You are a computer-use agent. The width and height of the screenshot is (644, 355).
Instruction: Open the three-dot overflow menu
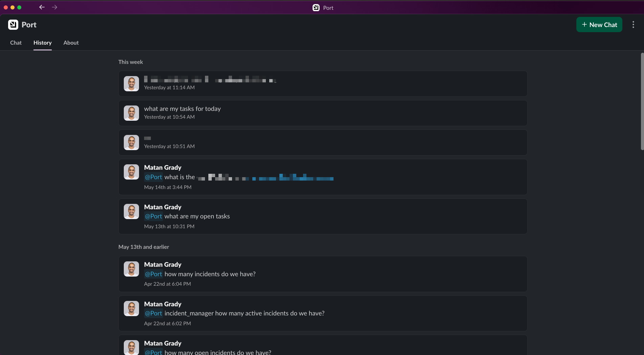(x=634, y=24)
